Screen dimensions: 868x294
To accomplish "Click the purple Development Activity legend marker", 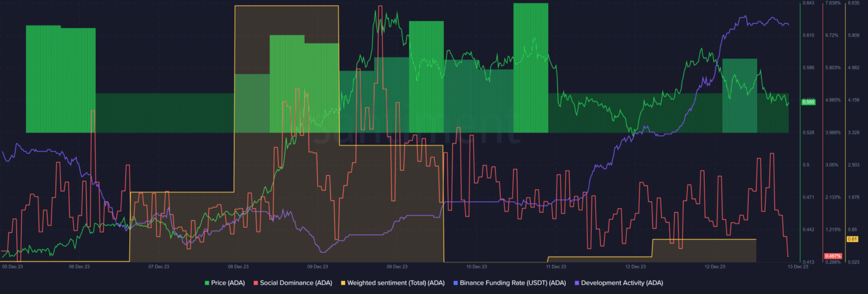I will [x=576, y=283].
